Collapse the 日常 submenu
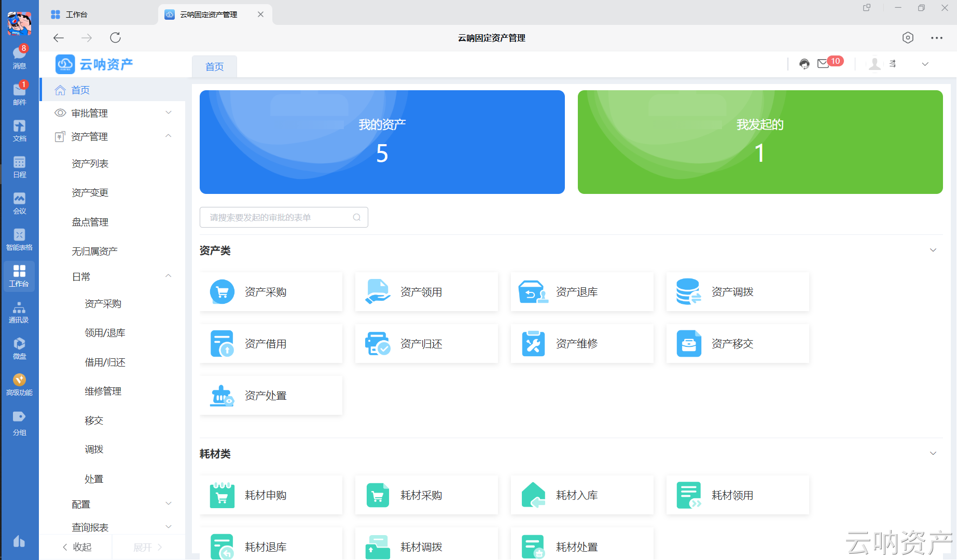 click(168, 276)
